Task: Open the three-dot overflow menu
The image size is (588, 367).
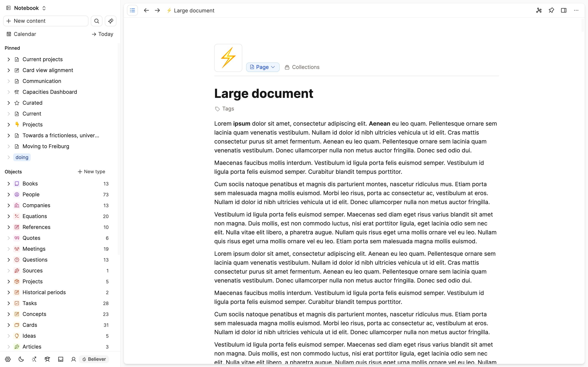Action: click(576, 10)
